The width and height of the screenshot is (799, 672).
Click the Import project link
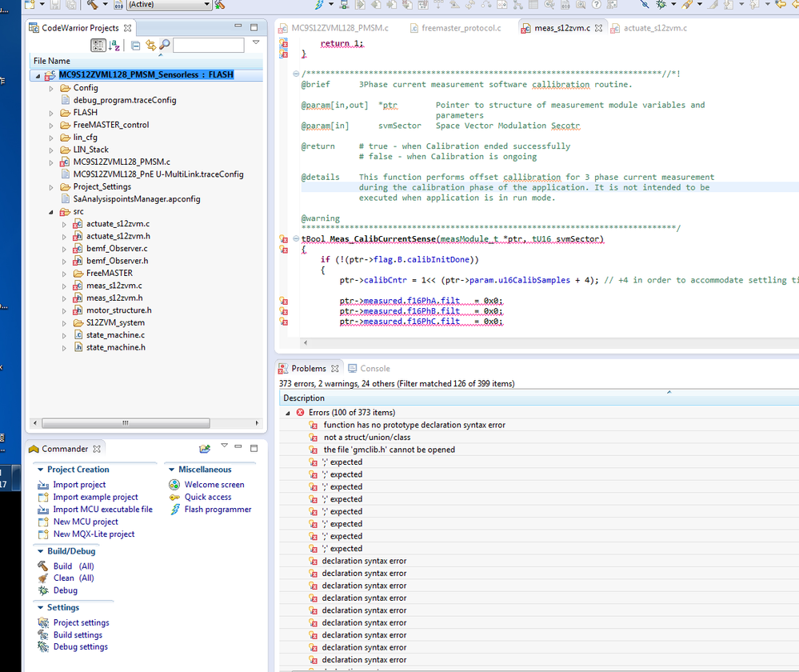(x=79, y=485)
